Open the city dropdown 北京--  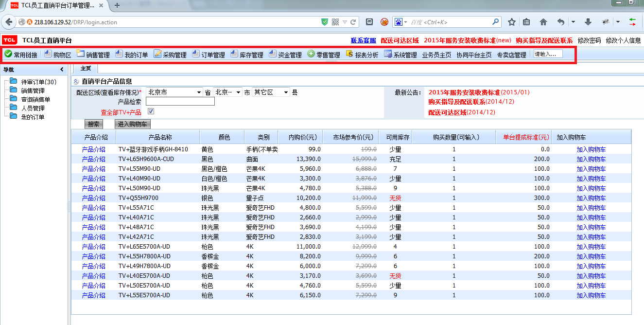pyautogui.click(x=227, y=92)
